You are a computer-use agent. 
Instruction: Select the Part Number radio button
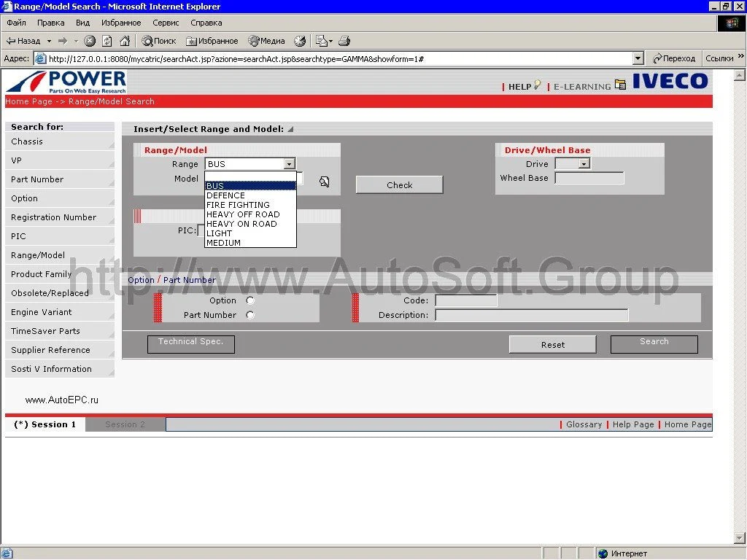[250, 315]
